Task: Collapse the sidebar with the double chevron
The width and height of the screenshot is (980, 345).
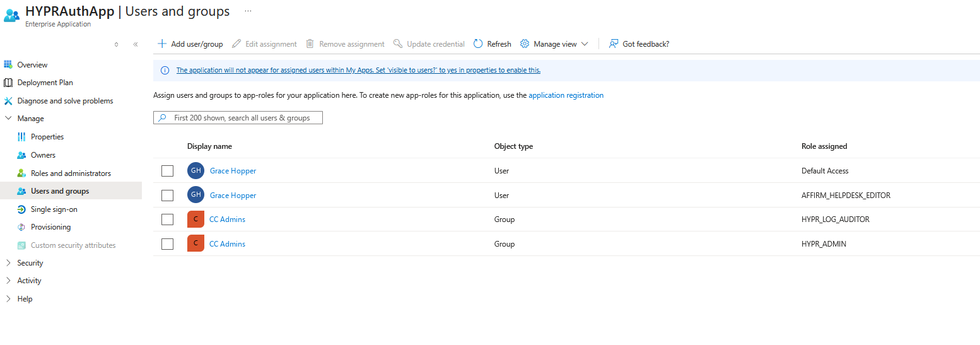Action: [x=135, y=44]
